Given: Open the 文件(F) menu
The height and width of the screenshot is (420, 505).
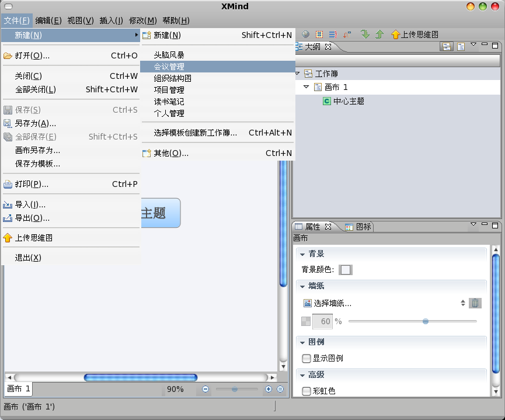Looking at the screenshot, I should pyautogui.click(x=16, y=20).
